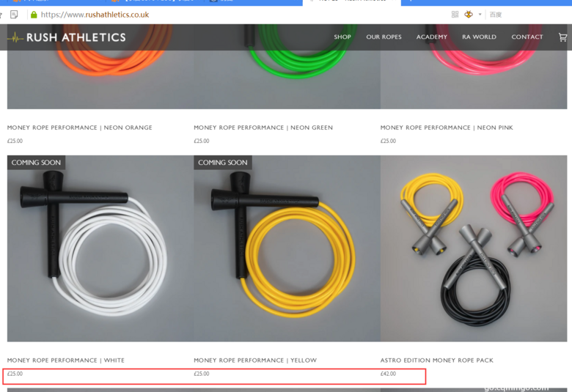572x392 pixels.
Task: Click the £25.00 price under Neon Orange
Action: 15,141
